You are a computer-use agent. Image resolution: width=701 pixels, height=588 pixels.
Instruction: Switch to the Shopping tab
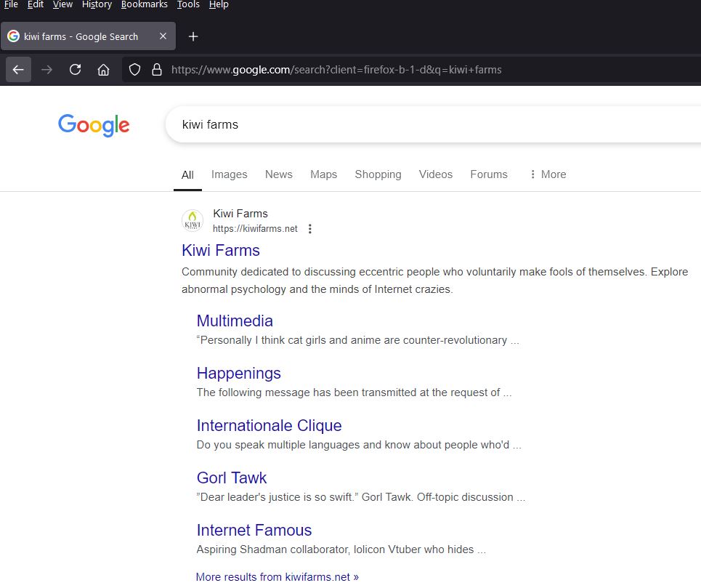378,174
